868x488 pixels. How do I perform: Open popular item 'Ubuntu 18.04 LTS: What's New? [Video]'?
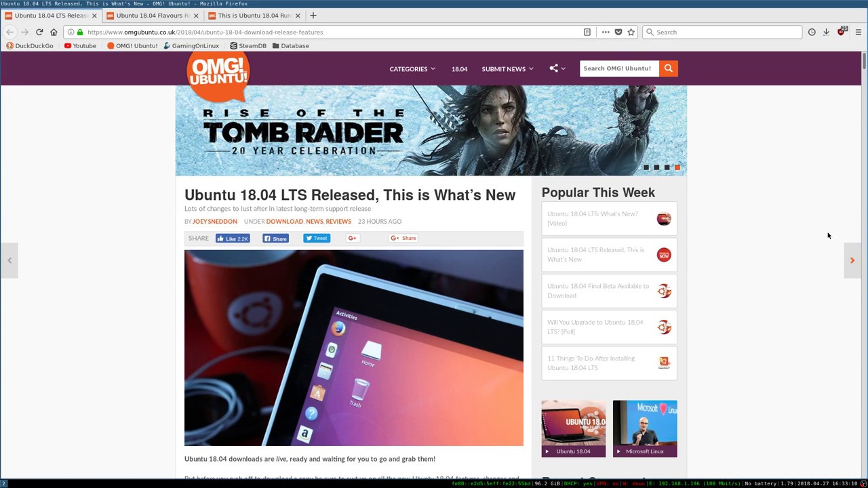pyautogui.click(x=609, y=218)
